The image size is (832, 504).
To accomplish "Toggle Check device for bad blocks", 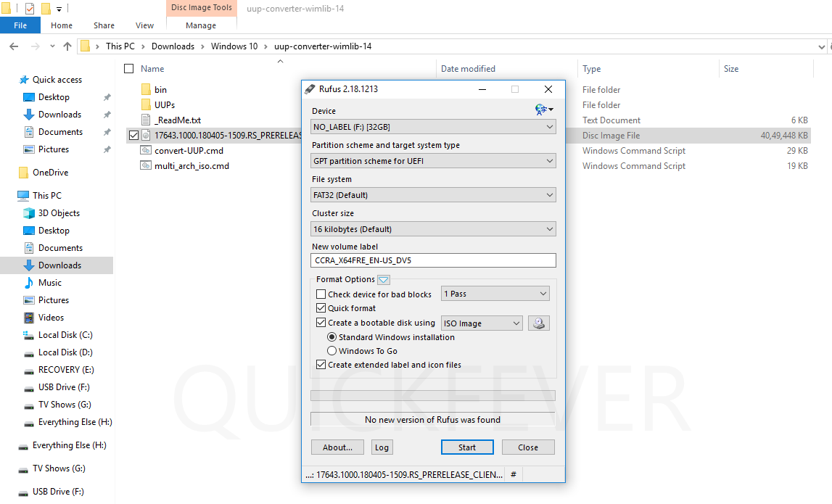I will click(x=321, y=294).
